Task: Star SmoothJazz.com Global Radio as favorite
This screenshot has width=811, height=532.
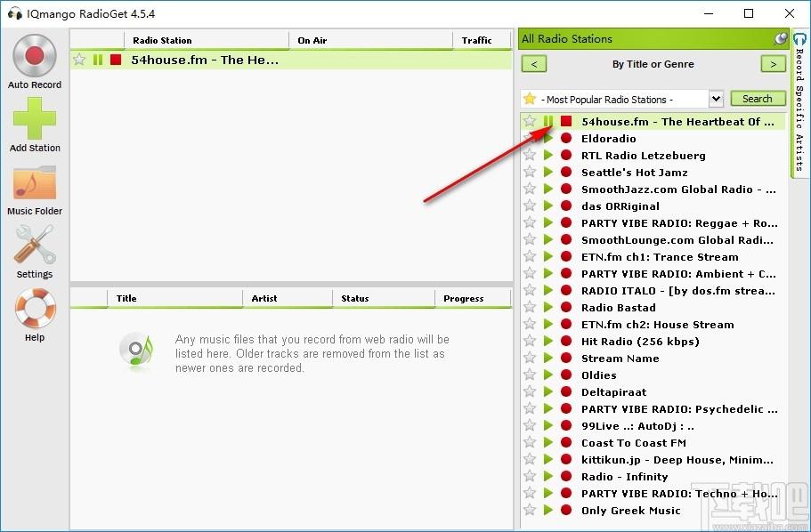Action: (x=530, y=189)
